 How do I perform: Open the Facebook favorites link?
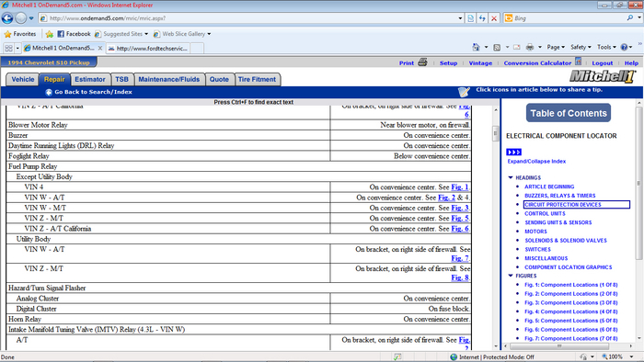(74, 34)
